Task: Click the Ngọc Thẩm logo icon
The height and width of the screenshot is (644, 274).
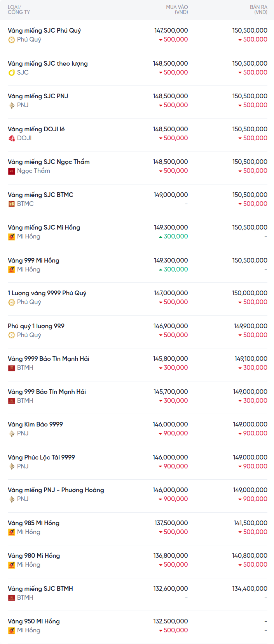Action: tap(12, 171)
